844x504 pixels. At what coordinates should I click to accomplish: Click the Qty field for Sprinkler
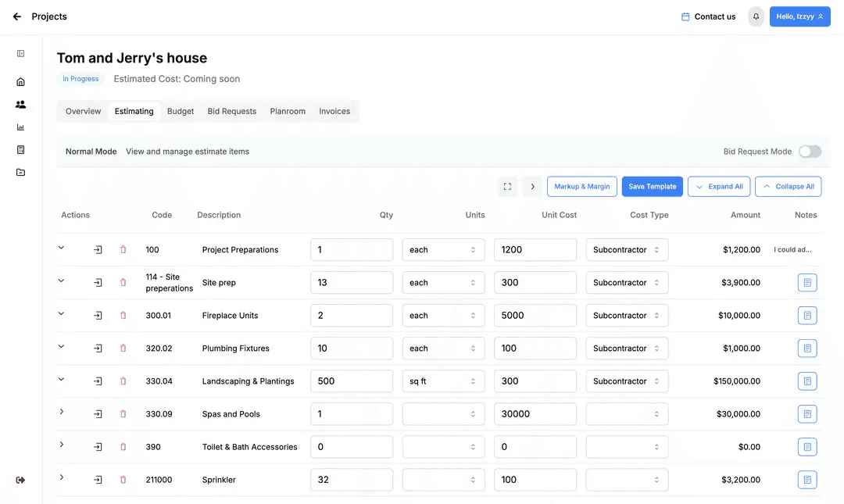(351, 480)
